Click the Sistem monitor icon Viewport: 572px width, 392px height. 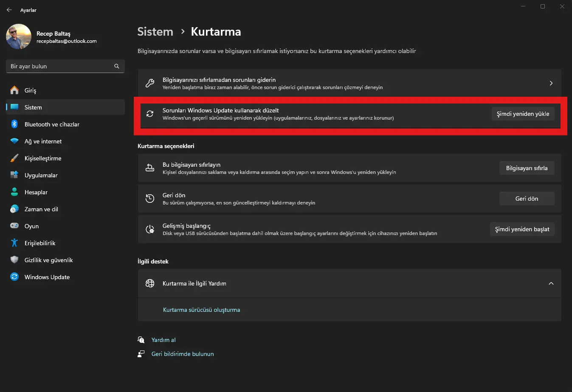click(x=14, y=107)
